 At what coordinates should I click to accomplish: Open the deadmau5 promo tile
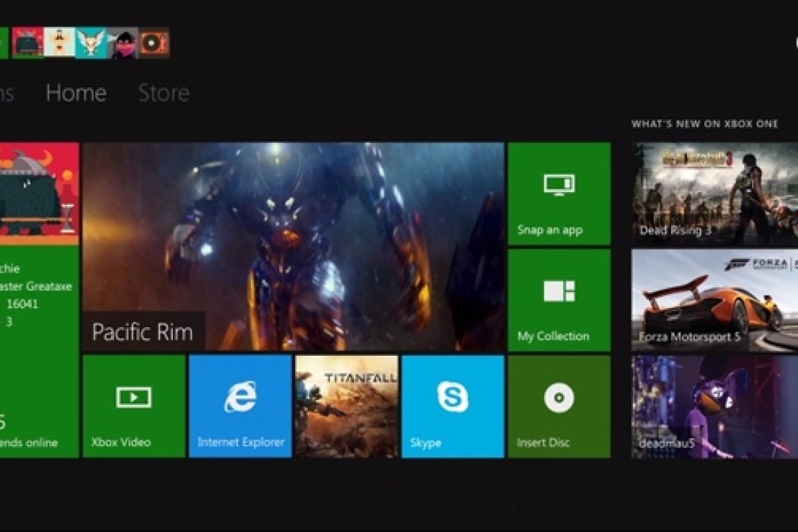click(714, 406)
